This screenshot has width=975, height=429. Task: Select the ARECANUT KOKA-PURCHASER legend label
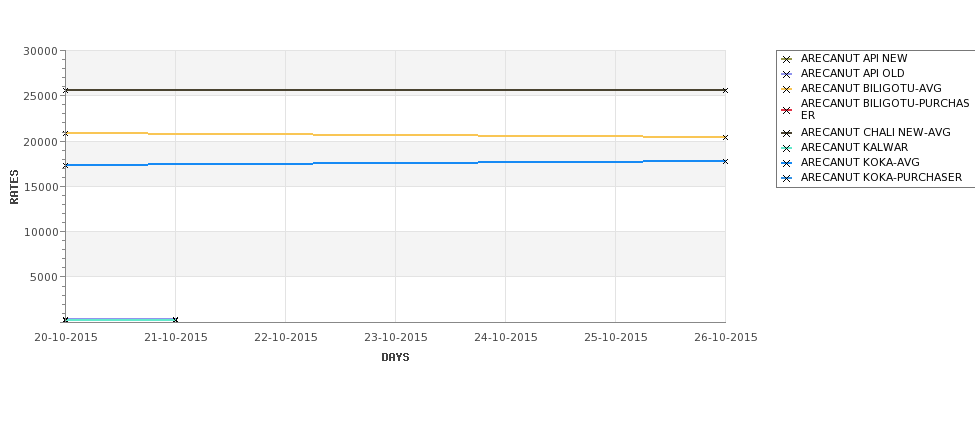click(881, 178)
